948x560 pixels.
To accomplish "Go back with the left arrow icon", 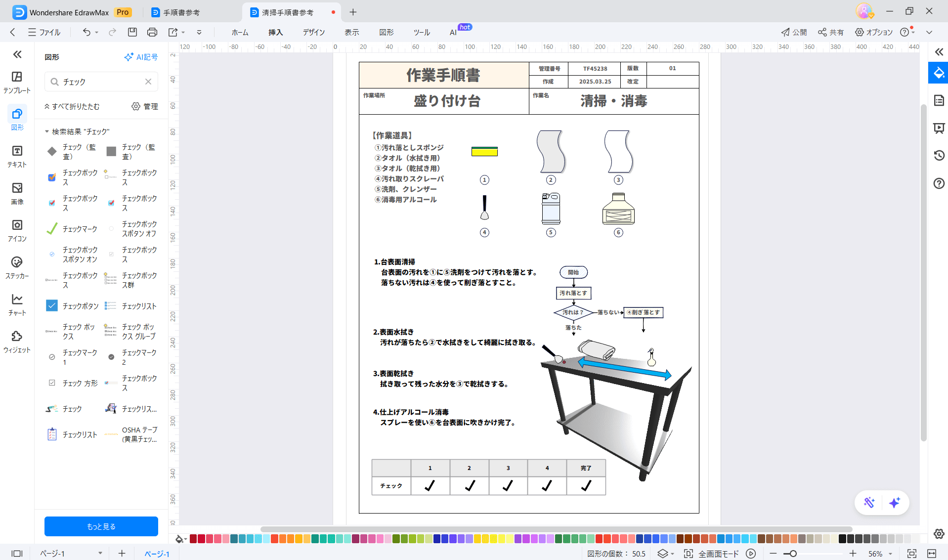I will tap(13, 32).
